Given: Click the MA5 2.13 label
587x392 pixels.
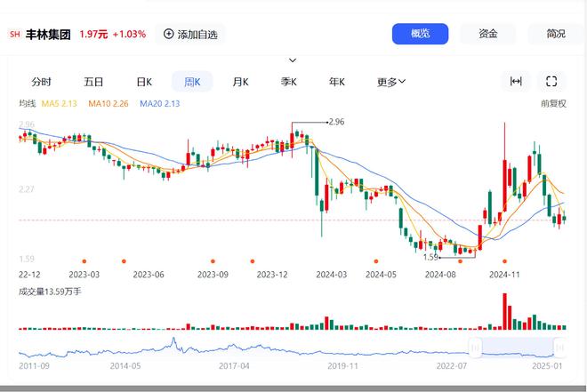Looking at the screenshot, I should coord(59,104).
